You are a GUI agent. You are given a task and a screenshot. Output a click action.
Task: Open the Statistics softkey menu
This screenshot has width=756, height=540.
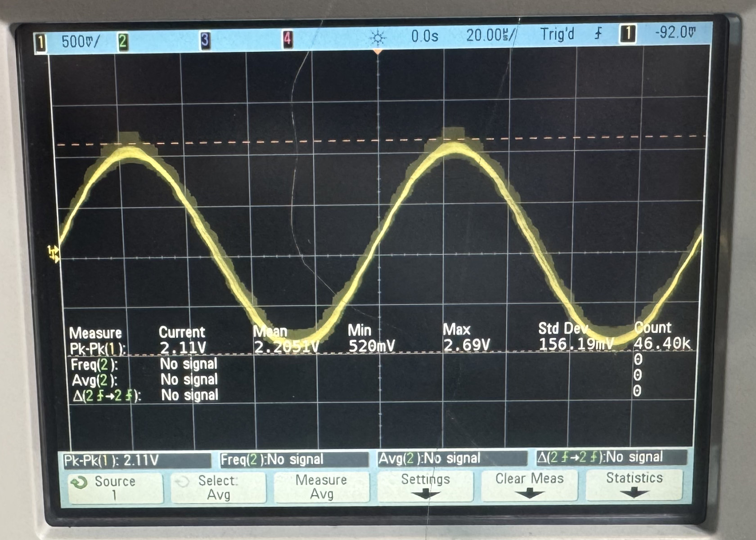[634, 484]
